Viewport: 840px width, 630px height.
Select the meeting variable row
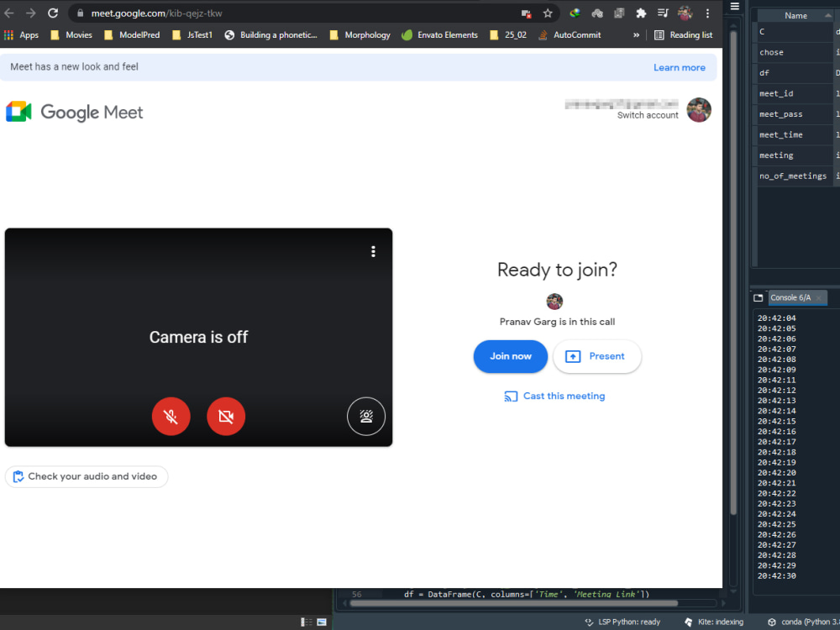[795, 155]
